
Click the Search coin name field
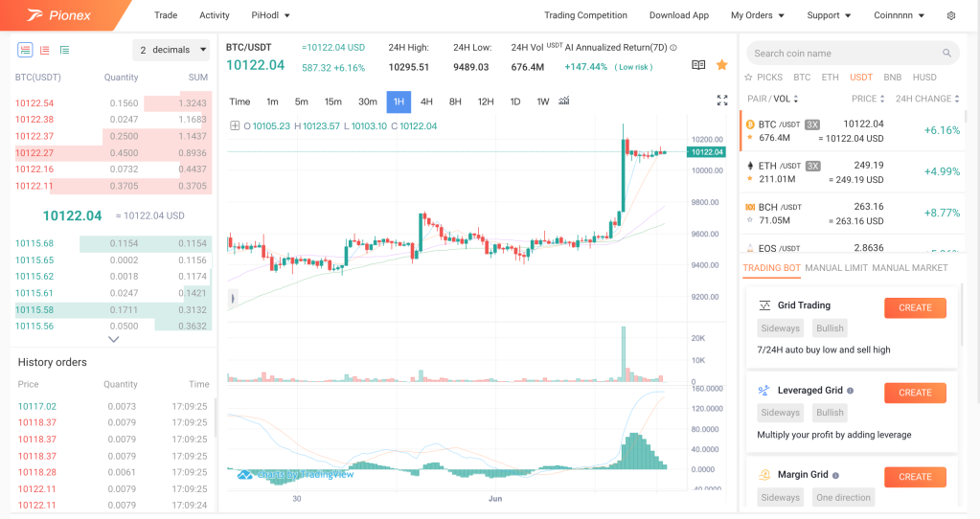843,54
